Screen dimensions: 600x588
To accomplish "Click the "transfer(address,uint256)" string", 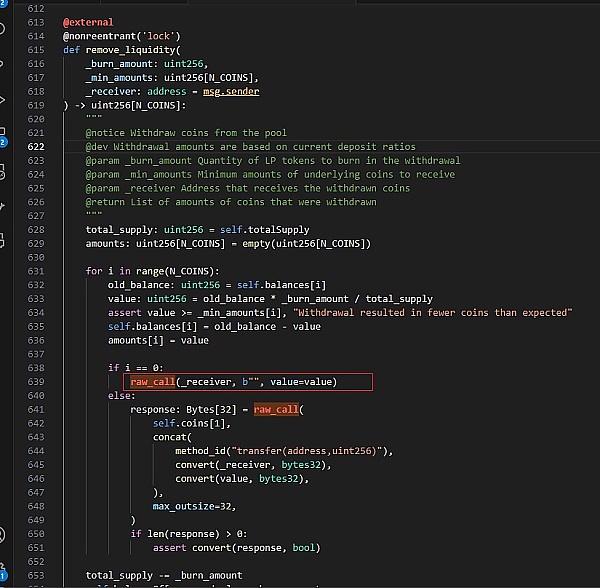I will point(307,451).
